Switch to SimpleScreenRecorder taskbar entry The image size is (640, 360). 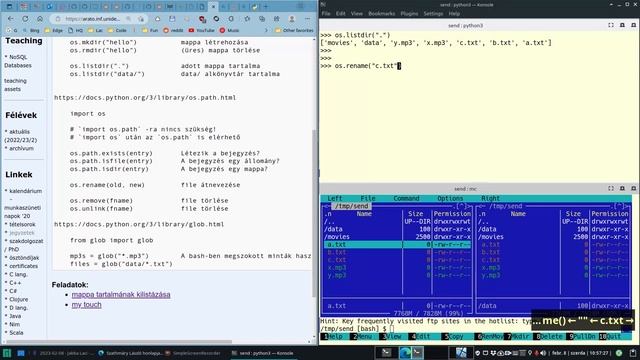pyautogui.click(x=192, y=353)
